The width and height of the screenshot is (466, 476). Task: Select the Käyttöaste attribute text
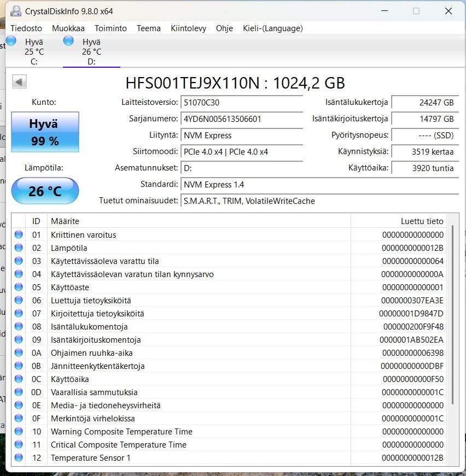tap(70, 287)
